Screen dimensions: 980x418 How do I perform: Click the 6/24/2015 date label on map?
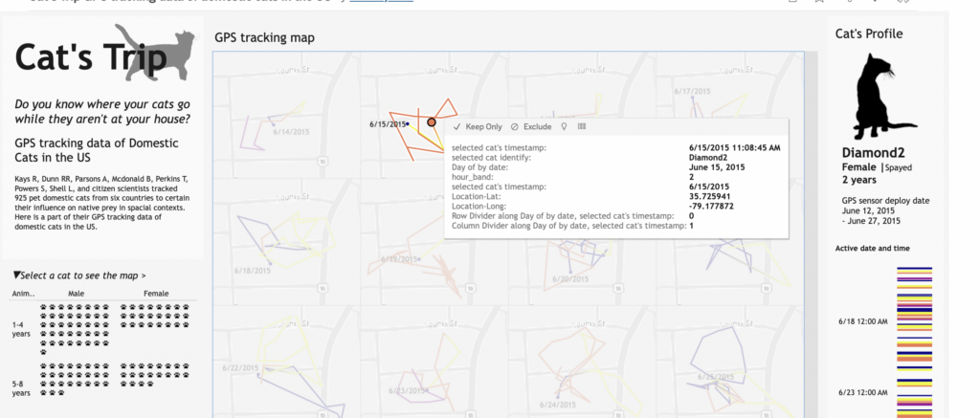click(x=556, y=405)
